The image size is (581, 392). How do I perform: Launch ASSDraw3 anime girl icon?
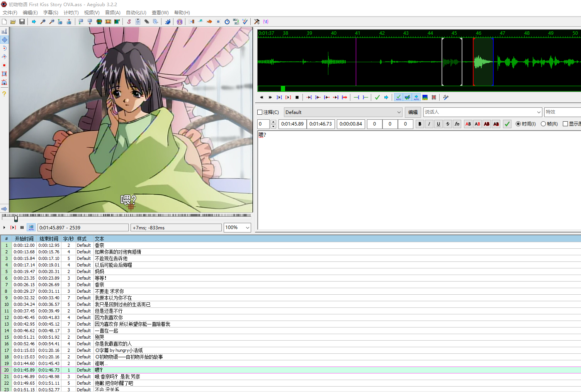click(x=180, y=22)
